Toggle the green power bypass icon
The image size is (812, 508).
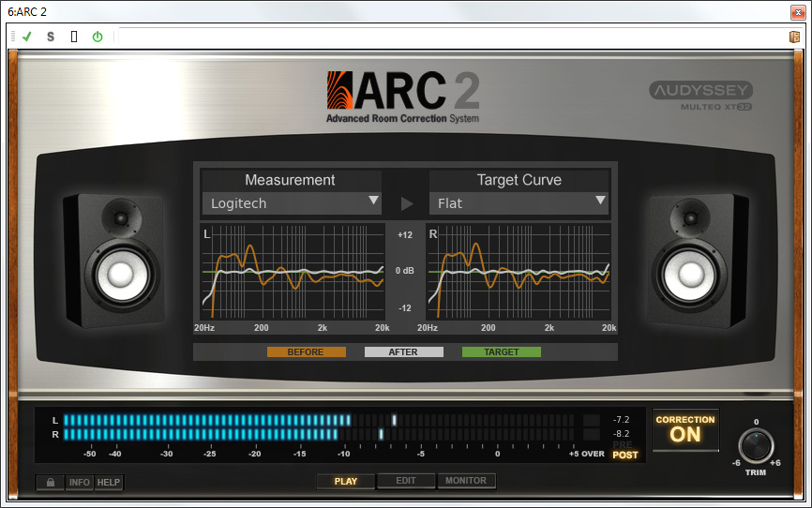pos(97,37)
